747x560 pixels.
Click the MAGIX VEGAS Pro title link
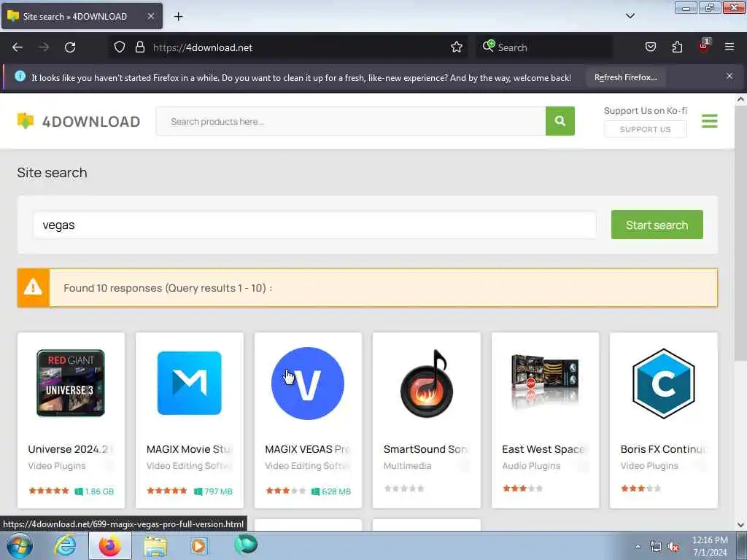tap(308, 449)
